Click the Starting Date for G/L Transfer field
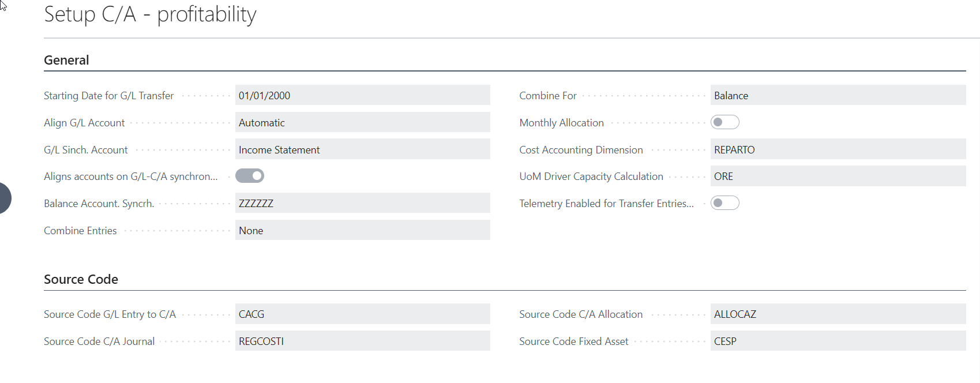Screen dimensions: 980x383 click(x=362, y=95)
